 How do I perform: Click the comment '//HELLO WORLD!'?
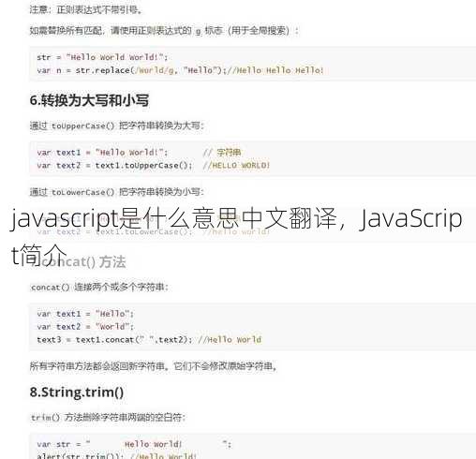[x=236, y=165]
